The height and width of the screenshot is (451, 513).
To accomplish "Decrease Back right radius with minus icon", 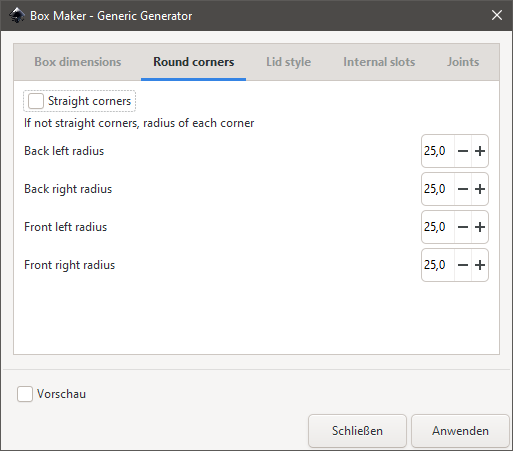I will (463, 189).
